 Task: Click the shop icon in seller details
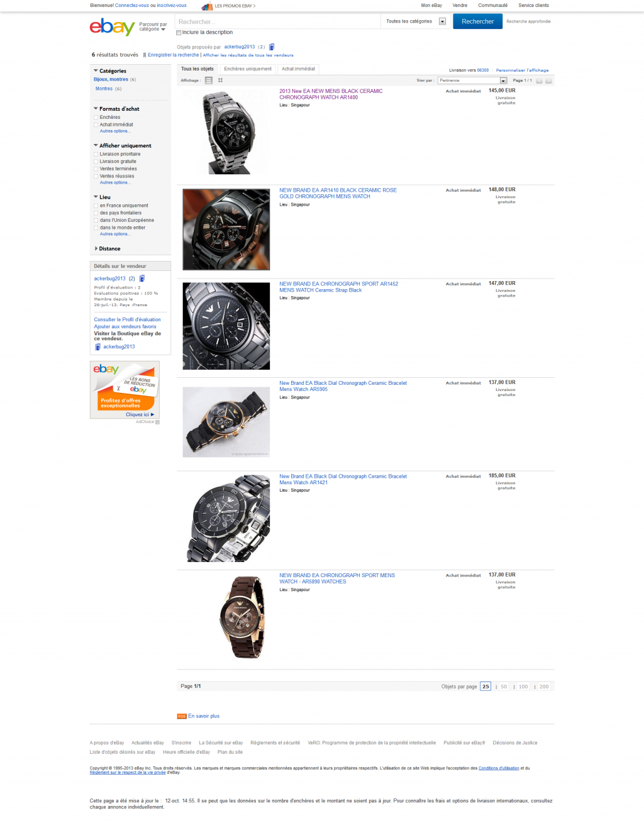click(97, 347)
